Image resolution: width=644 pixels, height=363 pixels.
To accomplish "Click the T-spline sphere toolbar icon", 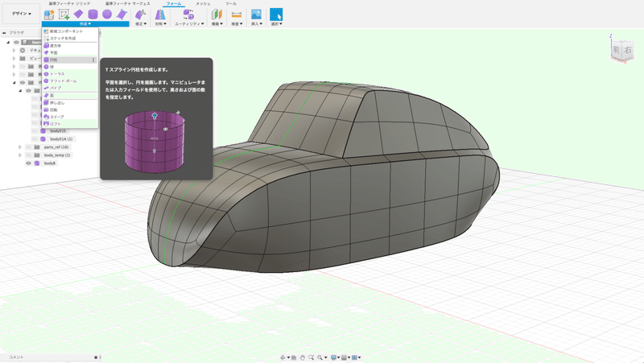I will (x=106, y=14).
